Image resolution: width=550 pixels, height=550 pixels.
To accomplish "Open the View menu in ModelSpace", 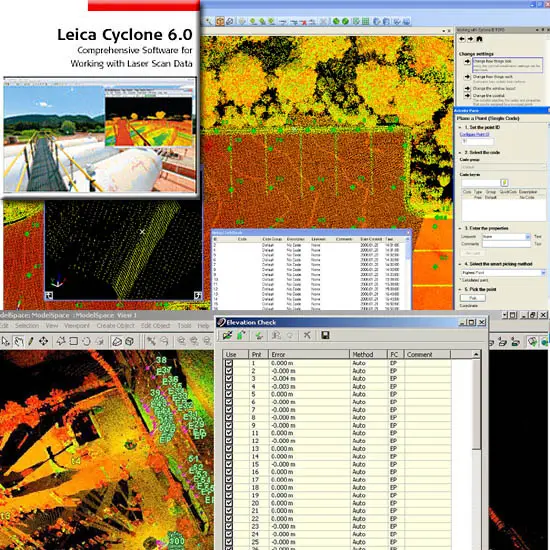I will coord(52,326).
